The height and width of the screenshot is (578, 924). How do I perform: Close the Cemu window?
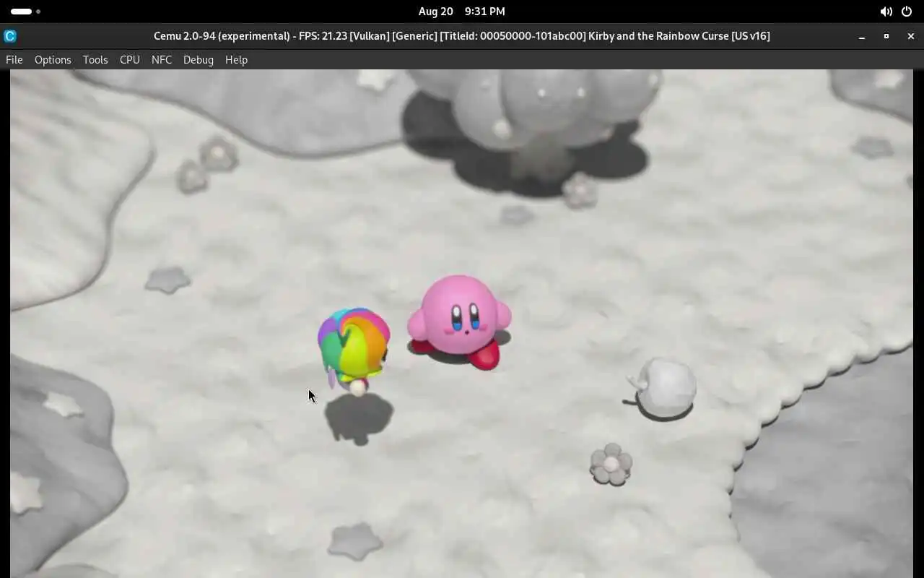pos(911,36)
